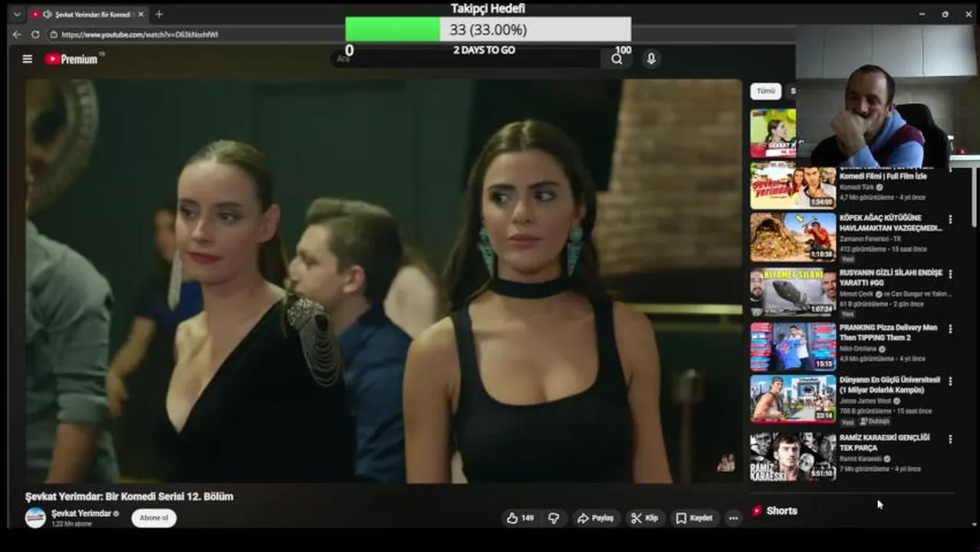Go back with the browser back arrow
The height and width of the screenshot is (552, 980).
coord(17,34)
